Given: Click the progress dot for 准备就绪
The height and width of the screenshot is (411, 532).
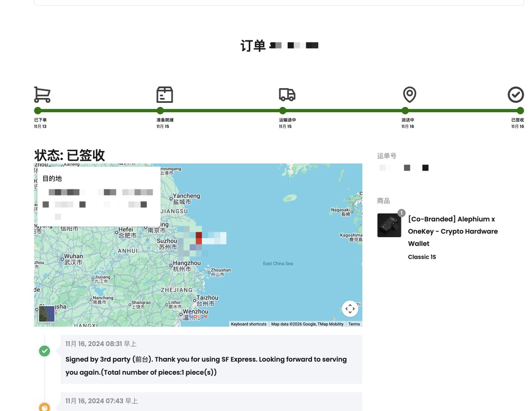Looking at the screenshot, I should (x=160, y=110).
